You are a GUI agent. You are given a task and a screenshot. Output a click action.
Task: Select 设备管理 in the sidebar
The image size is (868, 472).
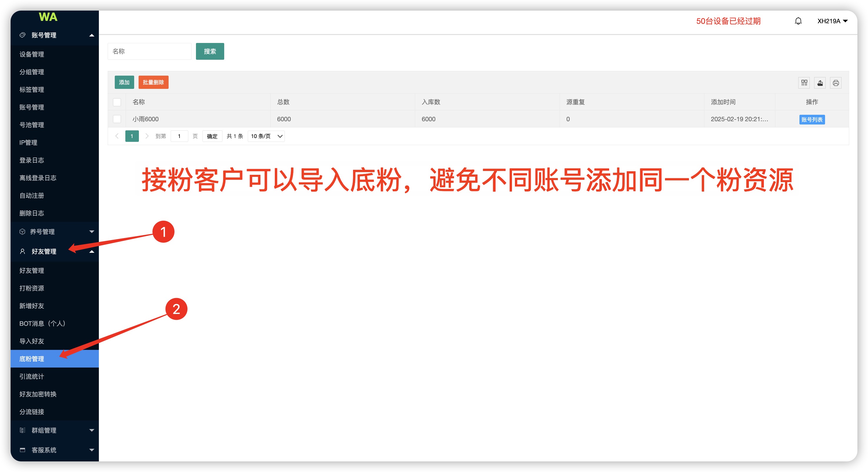[x=32, y=54]
